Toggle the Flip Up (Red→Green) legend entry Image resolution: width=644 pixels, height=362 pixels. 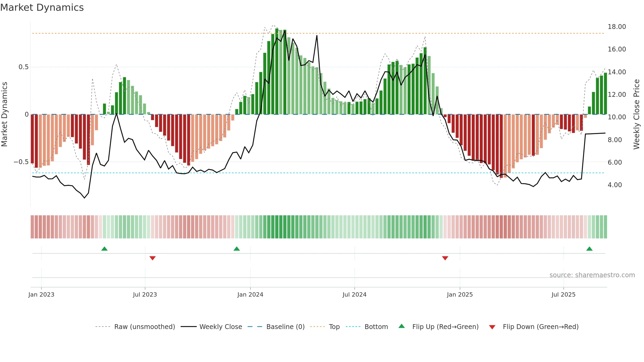coord(438,327)
